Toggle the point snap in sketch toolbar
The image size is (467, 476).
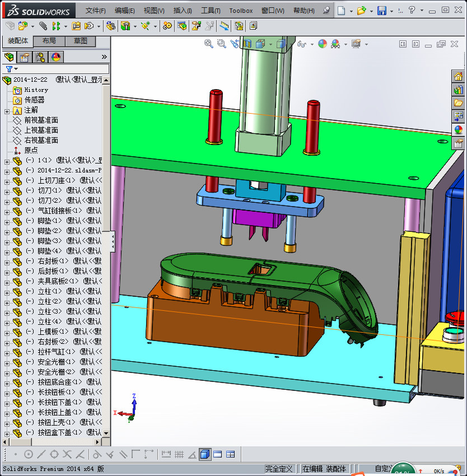click(15, 454)
